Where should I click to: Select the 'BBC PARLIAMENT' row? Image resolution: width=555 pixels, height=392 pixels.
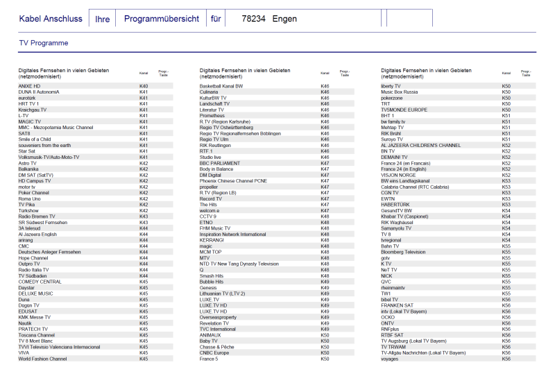click(x=277, y=163)
